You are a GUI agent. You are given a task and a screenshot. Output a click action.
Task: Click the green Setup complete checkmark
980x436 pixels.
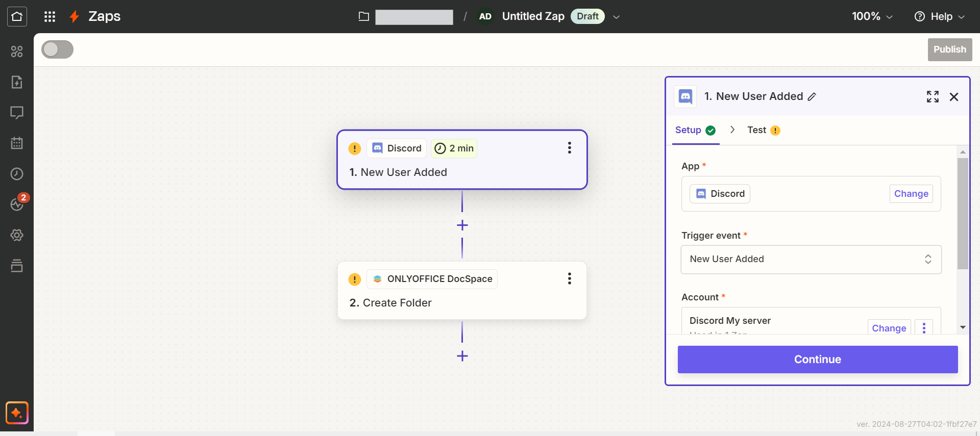click(x=710, y=131)
